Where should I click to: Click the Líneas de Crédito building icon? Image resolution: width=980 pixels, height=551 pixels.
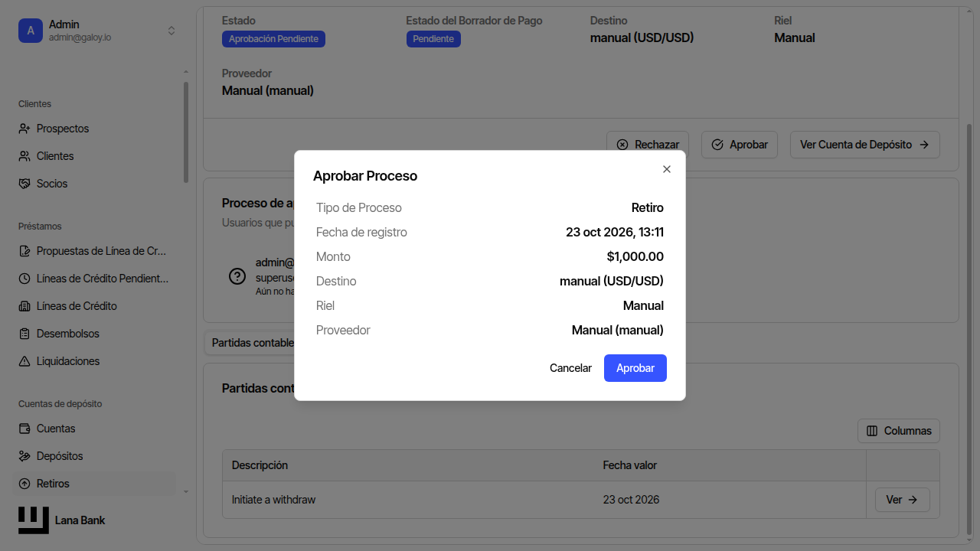(x=24, y=306)
